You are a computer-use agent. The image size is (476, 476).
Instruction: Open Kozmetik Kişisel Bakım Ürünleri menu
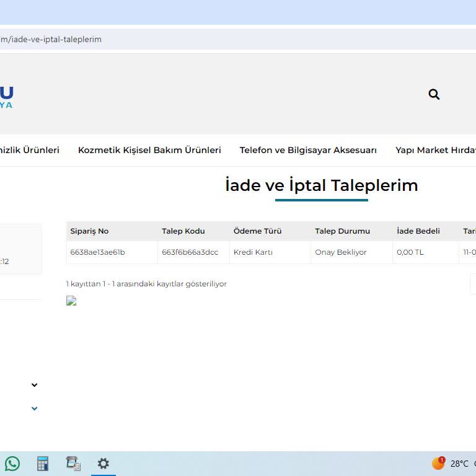(x=149, y=150)
